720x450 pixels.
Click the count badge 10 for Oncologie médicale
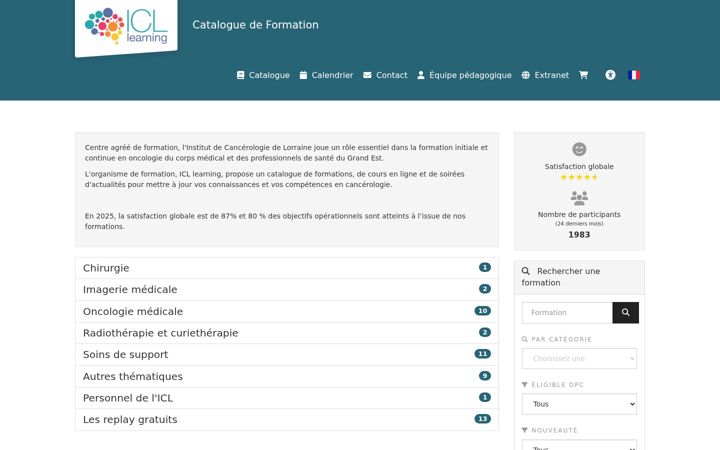point(483,311)
